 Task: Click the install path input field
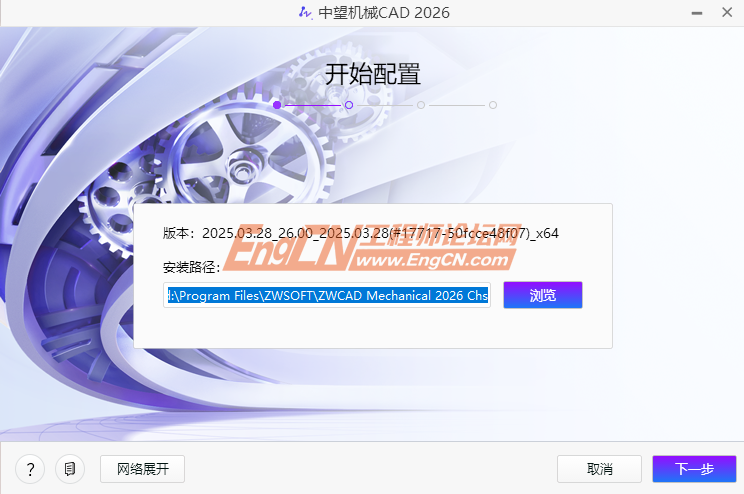(x=327, y=295)
